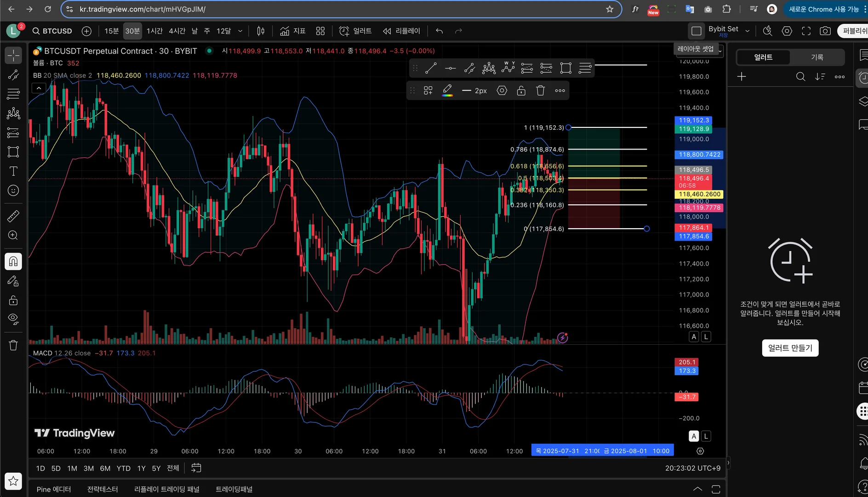Toggle log scale L on price chart
Image resolution: width=868 pixels, height=497 pixels.
pos(706,337)
